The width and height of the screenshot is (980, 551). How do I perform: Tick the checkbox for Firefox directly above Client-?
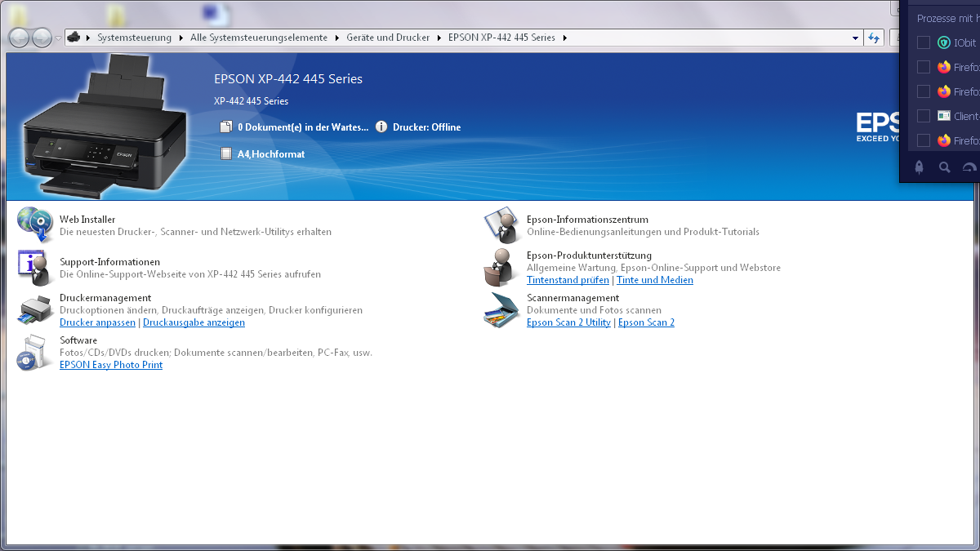coord(924,91)
